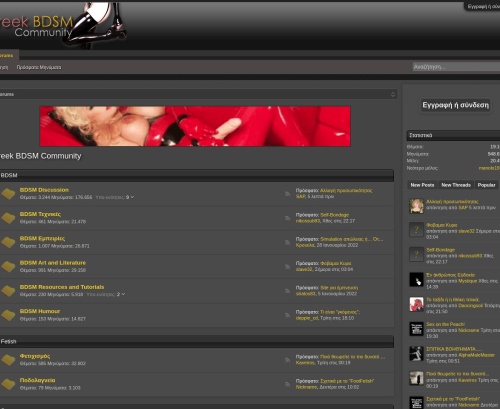Switch to the New Threads tab
Viewport: 500px width, 409px height.
[456, 185]
